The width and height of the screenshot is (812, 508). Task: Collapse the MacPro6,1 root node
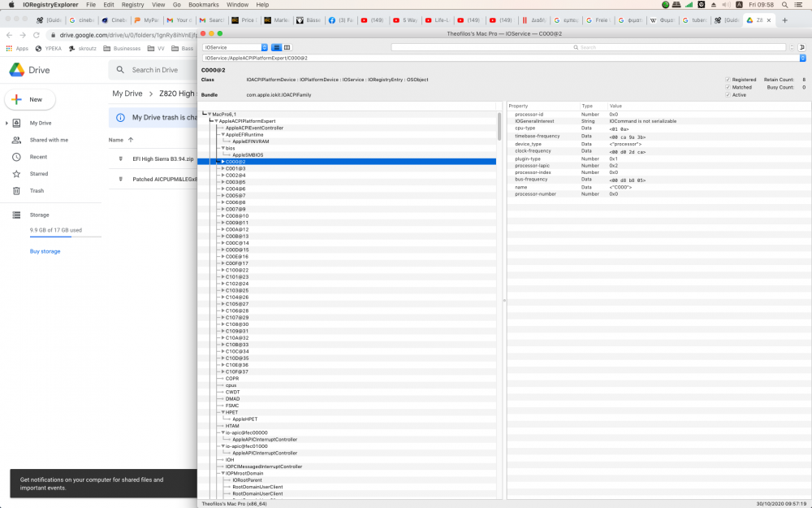[x=209, y=114]
